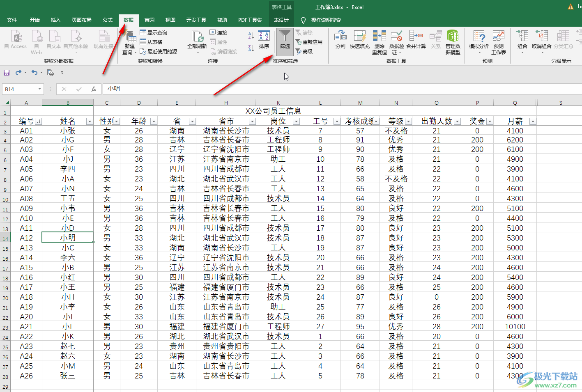The height and width of the screenshot is (392, 582).
Task: Click the 从表格 from table item
Action: click(151, 42)
